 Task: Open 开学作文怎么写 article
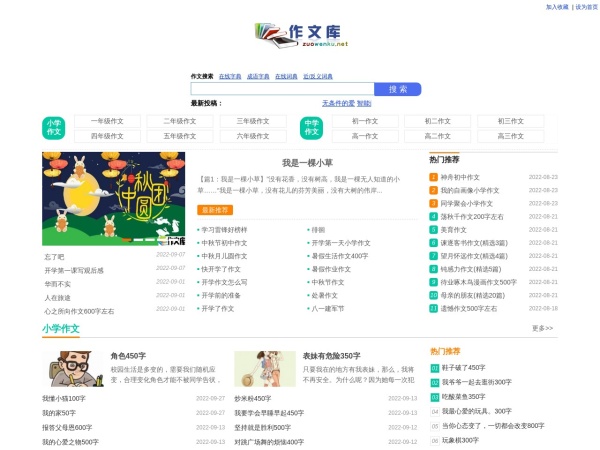(x=224, y=282)
